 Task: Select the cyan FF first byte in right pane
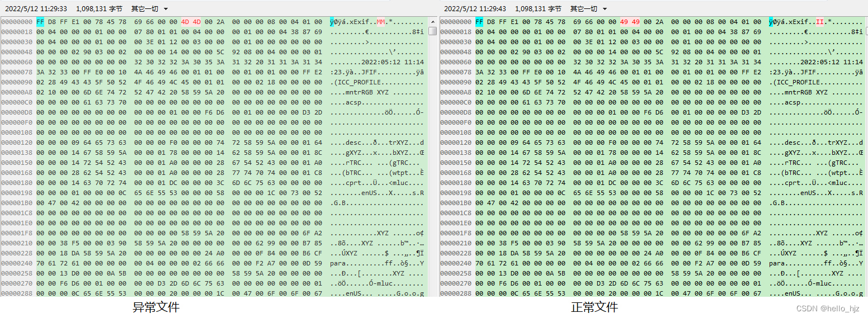(x=479, y=22)
